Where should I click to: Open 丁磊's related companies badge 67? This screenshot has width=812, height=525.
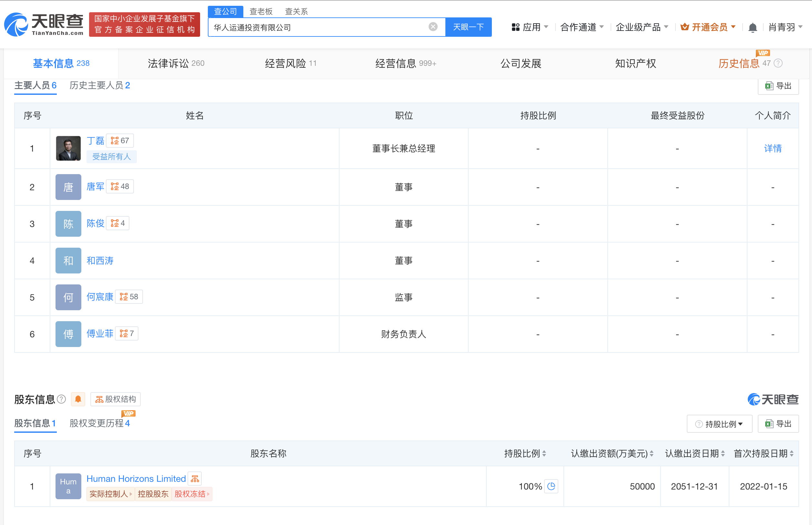pyautogui.click(x=120, y=141)
